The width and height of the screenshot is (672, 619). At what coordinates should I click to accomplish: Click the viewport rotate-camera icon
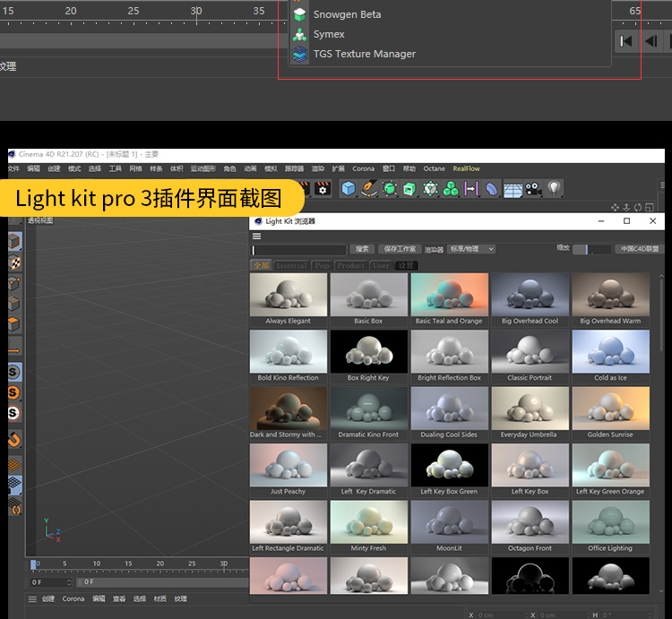click(638, 207)
